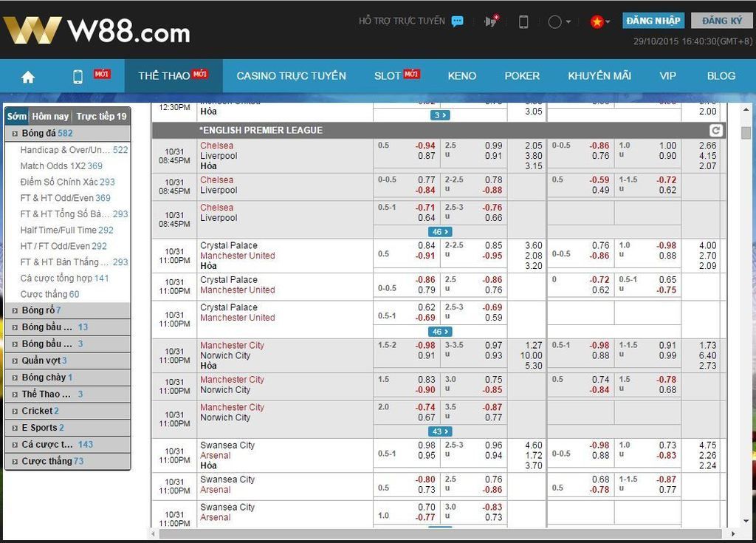
Task: Open Handicap & Over/Un... 522 market
Action: [x=75, y=150]
